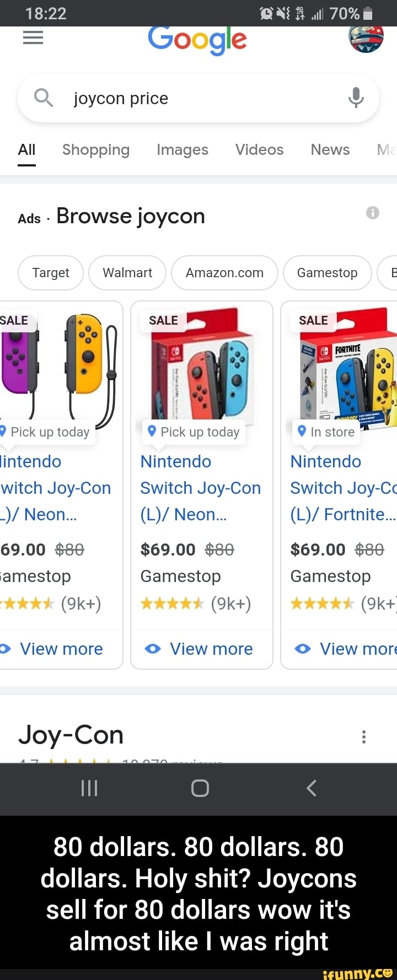Image resolution: width=397 pixels, height=980 pixels.
Task: Switch to the Images tab
Action: click(x=183, y=150)
